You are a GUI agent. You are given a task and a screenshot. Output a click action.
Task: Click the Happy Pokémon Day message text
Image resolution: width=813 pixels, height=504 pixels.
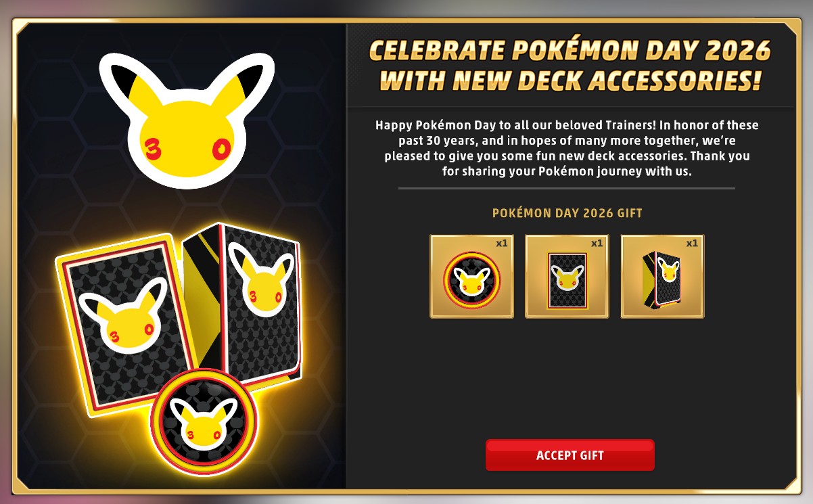pos(567,148)
